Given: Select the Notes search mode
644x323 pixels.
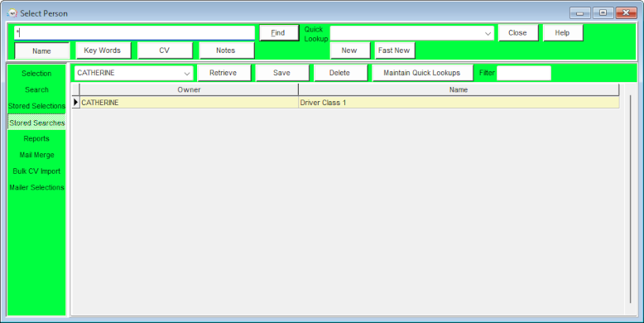Looking at the screenshot, I should (226, 51).
